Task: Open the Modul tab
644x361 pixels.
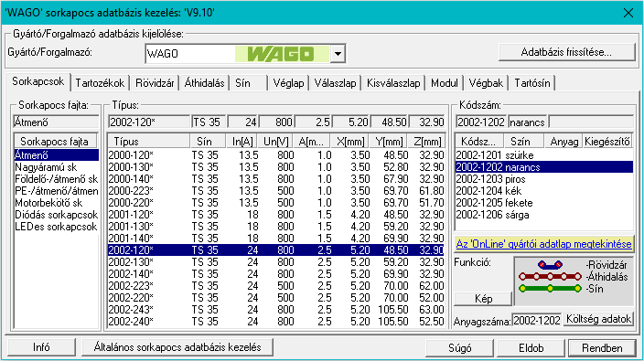Action: 445,83
